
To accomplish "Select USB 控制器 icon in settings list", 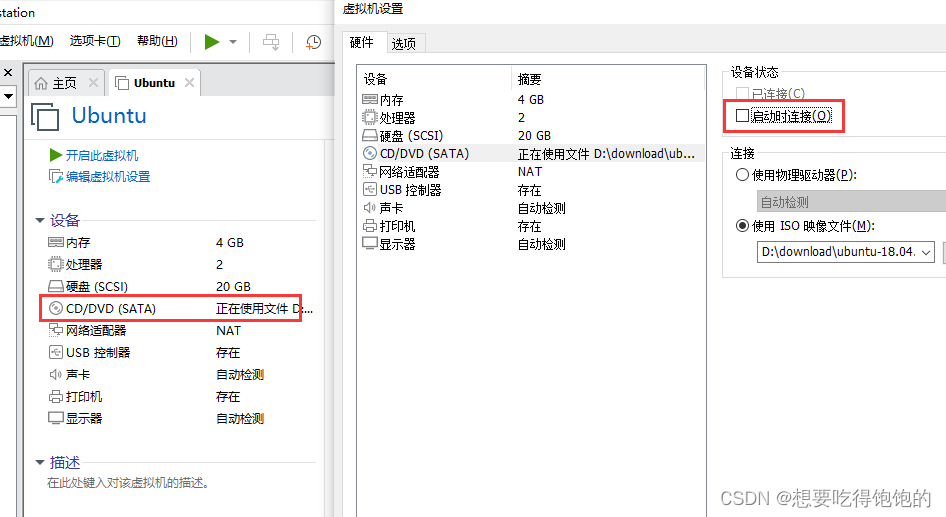I will [x=369, y=189].
